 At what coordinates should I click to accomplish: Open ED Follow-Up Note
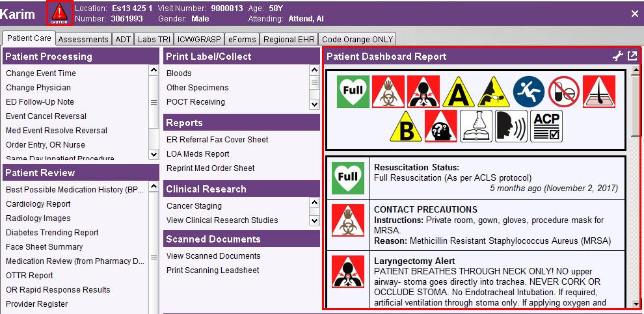40,102
